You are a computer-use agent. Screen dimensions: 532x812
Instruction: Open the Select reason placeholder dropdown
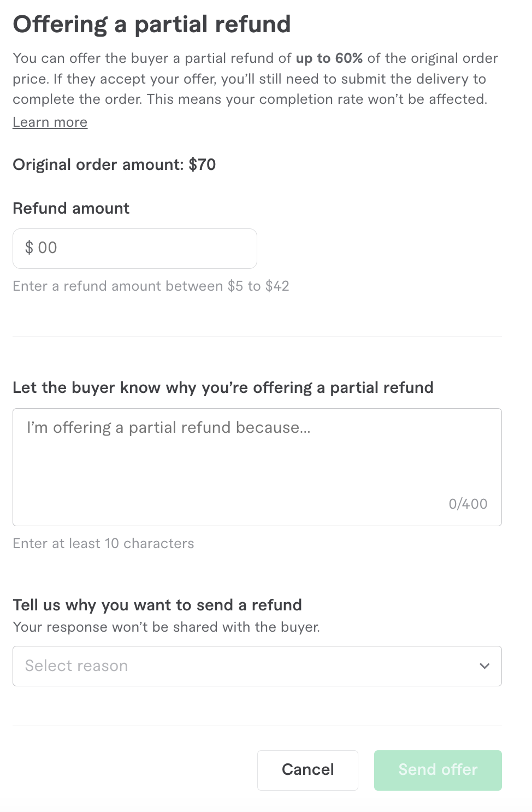point(76,666)
